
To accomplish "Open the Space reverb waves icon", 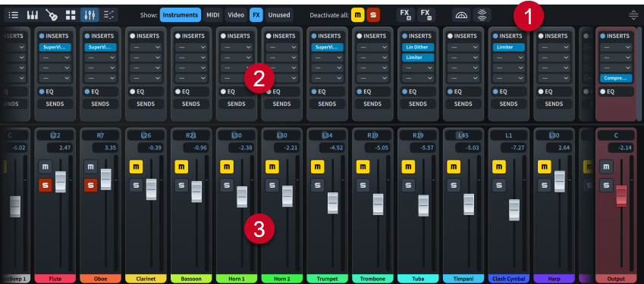I will (x=482, y=15).
